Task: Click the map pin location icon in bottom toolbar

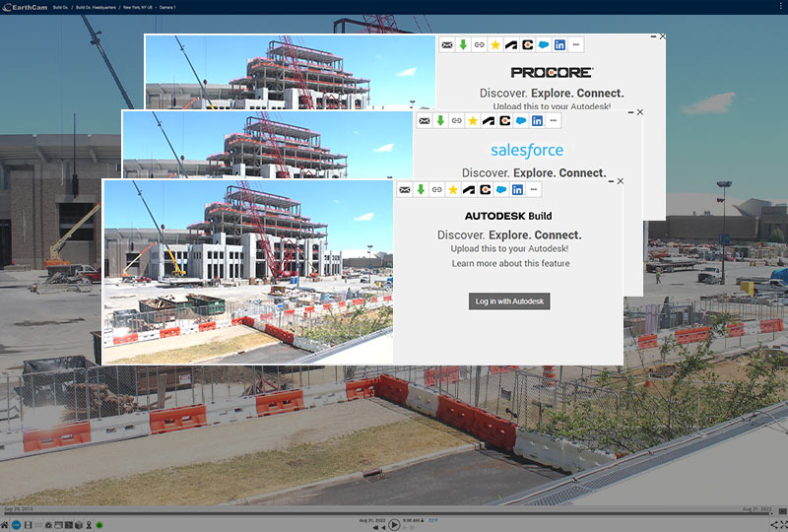Action: click(89, 525)
